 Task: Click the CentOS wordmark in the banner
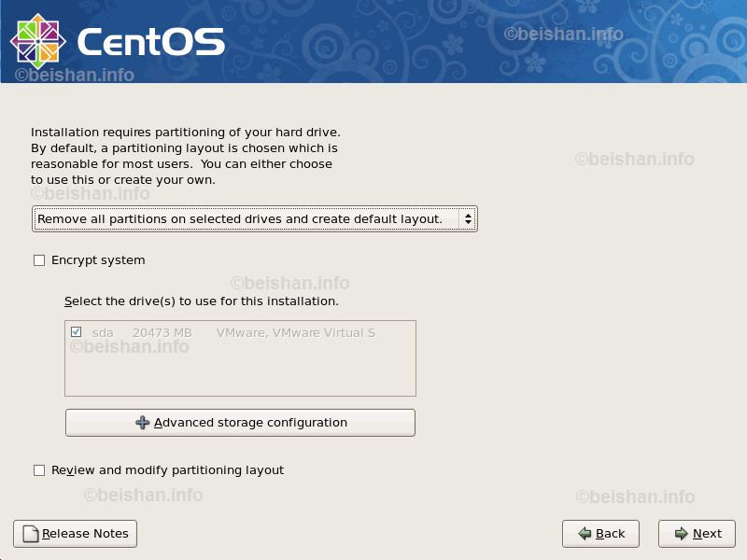point(151,42)
